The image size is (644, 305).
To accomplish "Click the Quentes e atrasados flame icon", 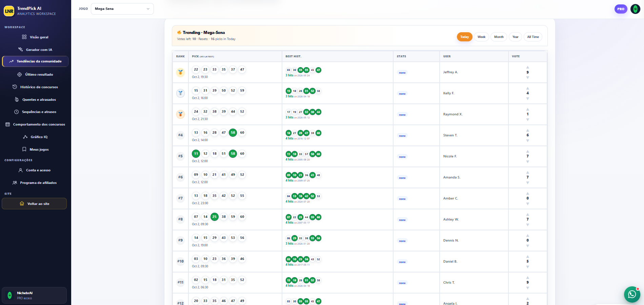I will pos(17,99).
